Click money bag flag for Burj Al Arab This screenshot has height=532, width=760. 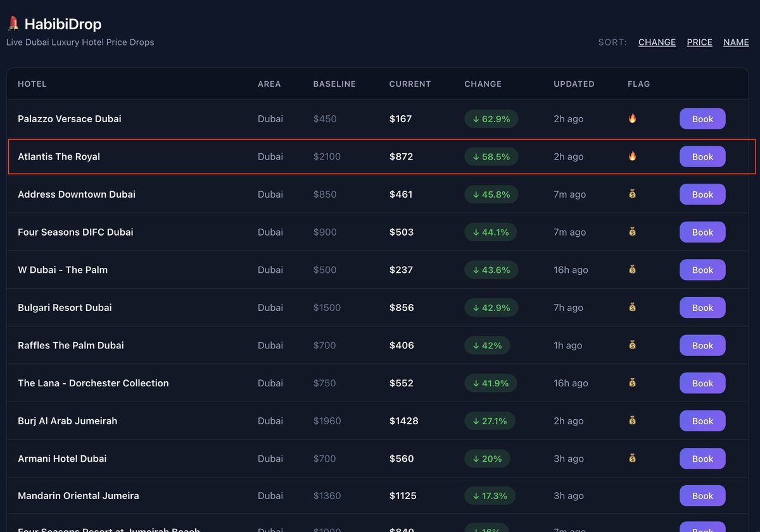coord(632,421)
